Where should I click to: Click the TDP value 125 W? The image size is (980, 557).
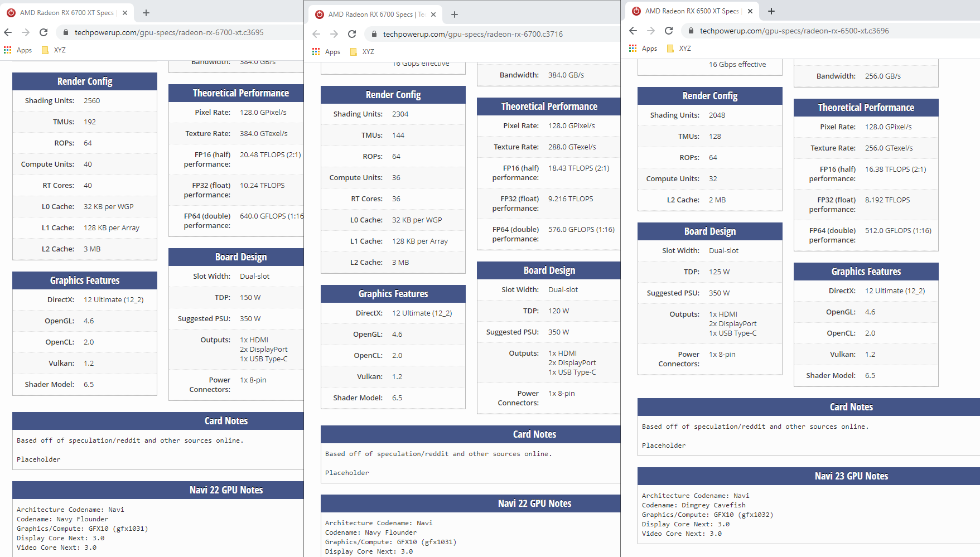[720, 272]
